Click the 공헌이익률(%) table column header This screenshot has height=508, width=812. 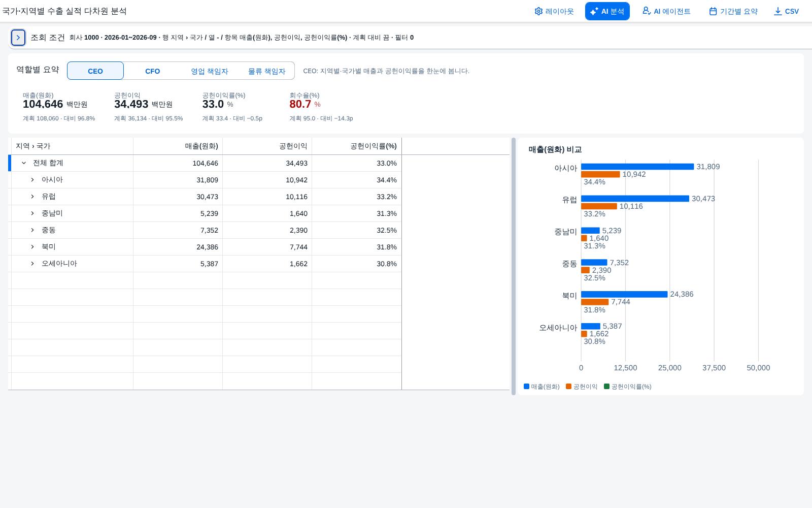point(357,146)
